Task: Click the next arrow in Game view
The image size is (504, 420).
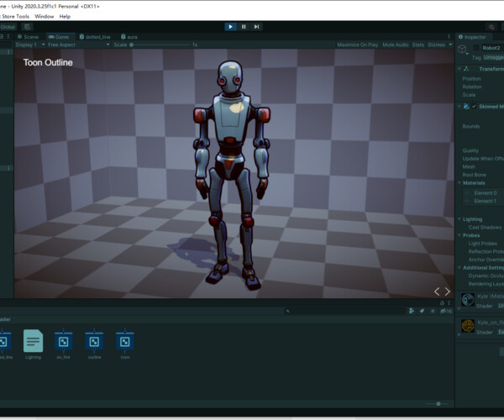Action: click(447, 291)
